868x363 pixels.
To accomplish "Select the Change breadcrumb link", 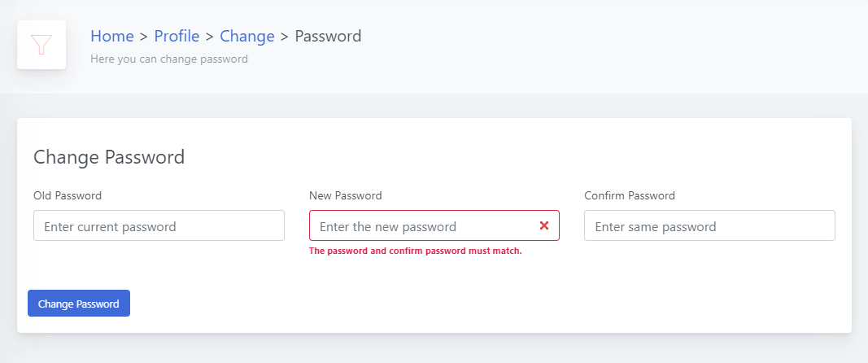I will tap(247, 36).
